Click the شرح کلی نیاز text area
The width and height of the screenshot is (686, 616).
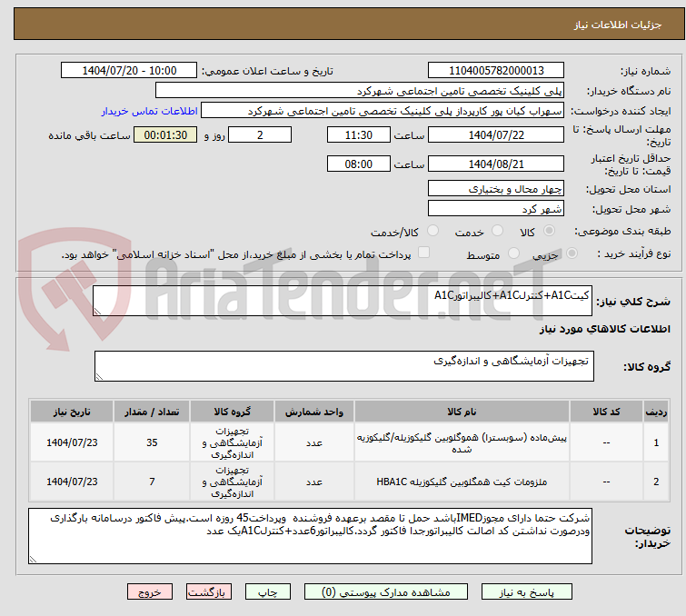pyautogui.click(x=343, y=301)
